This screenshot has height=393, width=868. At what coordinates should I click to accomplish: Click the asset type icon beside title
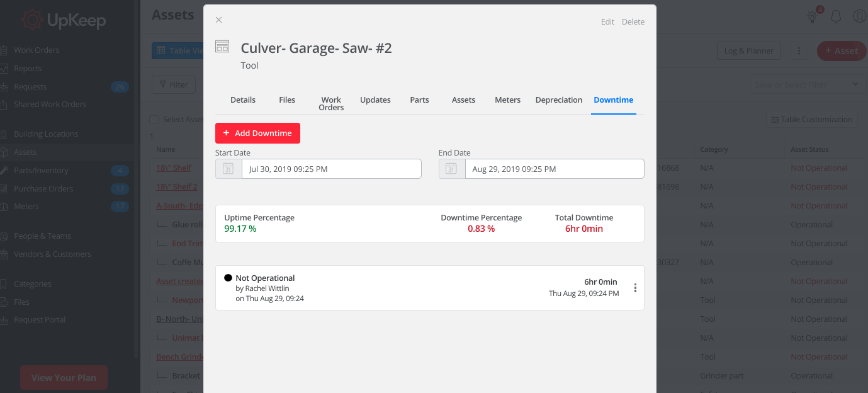(222, 47)
